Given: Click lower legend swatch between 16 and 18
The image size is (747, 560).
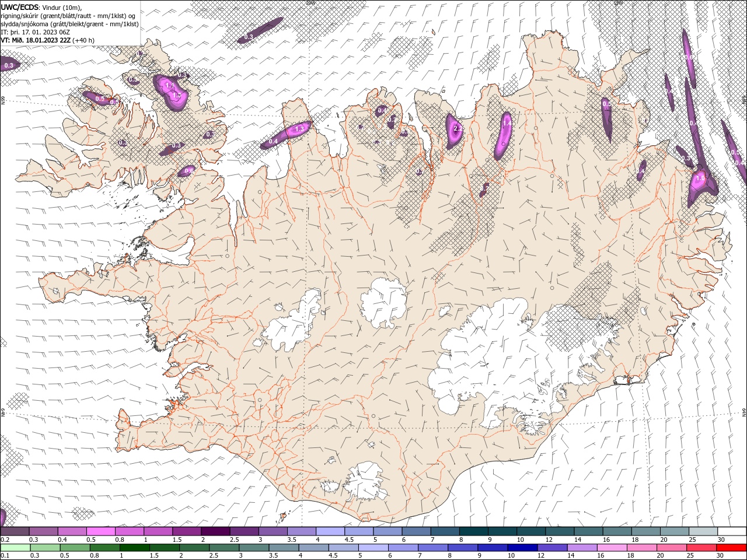Looking at the screenshot, I should [x=613, y=548].
